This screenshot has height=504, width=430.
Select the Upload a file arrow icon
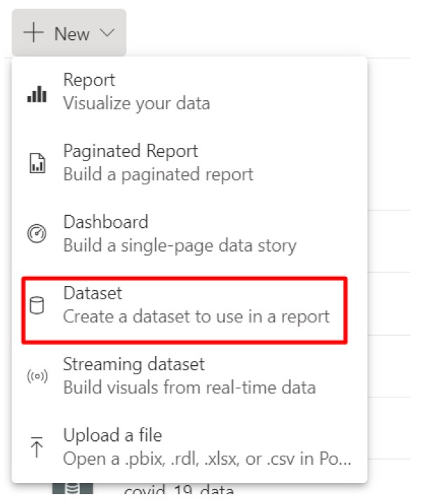click(x=36, y=447)
